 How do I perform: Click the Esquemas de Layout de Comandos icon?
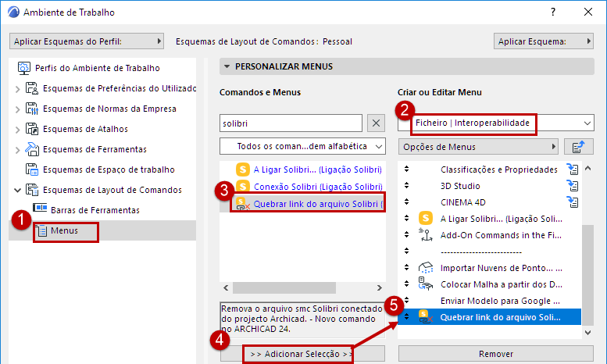pos(32,190)
